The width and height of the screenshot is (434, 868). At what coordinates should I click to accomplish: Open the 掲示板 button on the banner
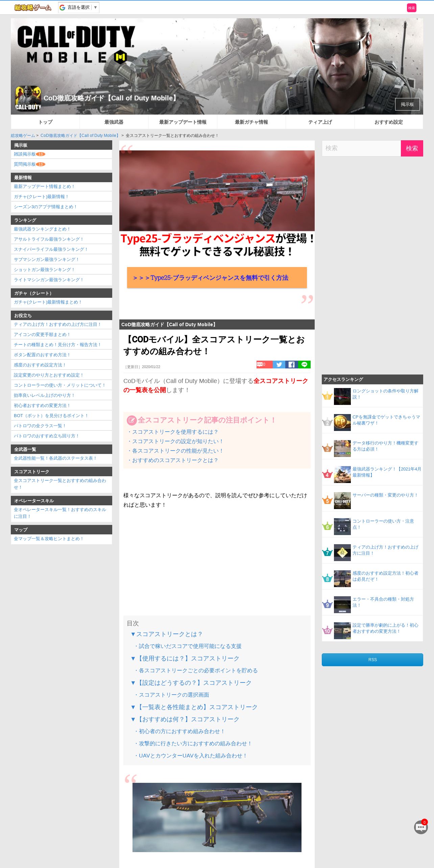[x=407, y=104]
